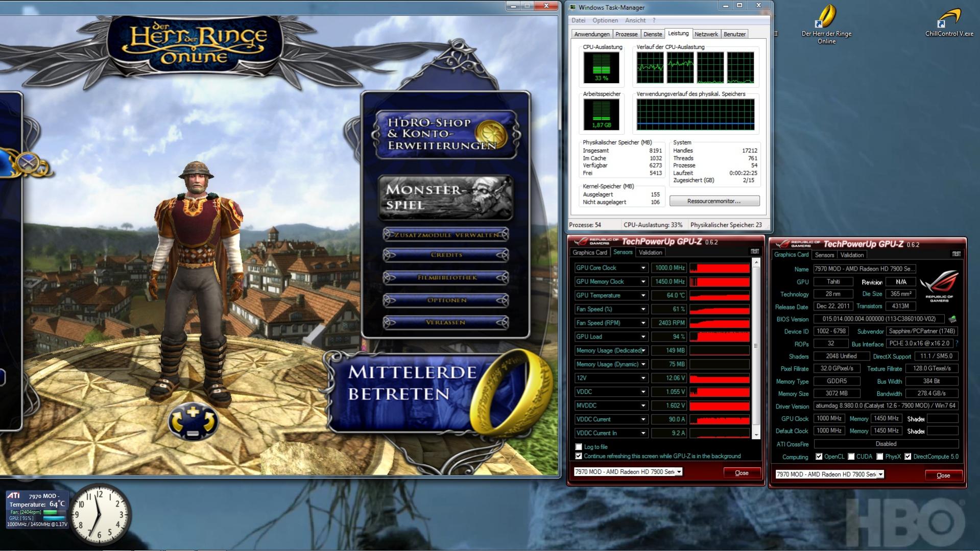Click Verlassen to quit the game
The height and width of the screenshot is (551, 980).
point(446,322)
